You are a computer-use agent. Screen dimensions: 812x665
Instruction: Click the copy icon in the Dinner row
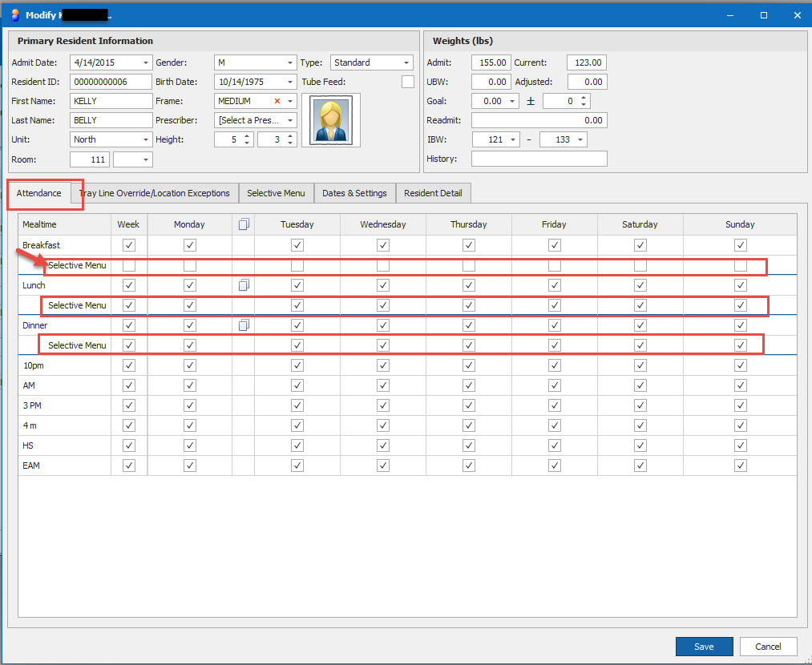(244, 325)
